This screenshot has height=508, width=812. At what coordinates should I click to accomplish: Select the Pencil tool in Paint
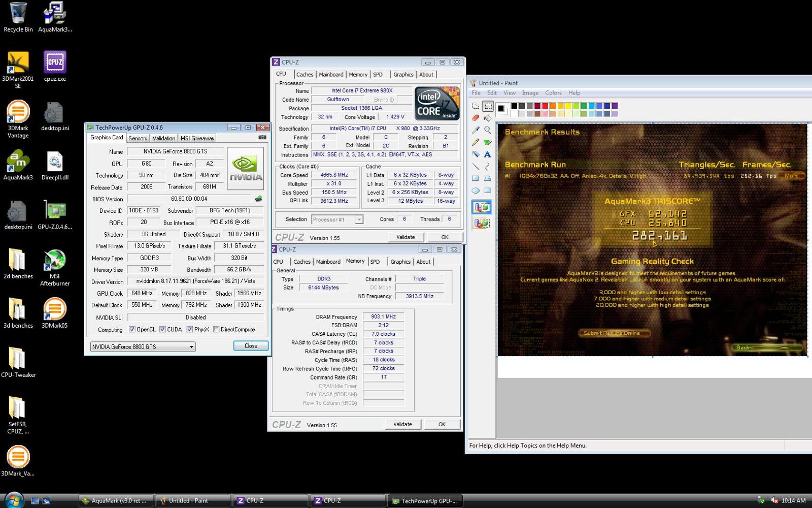tap(476, 142)
